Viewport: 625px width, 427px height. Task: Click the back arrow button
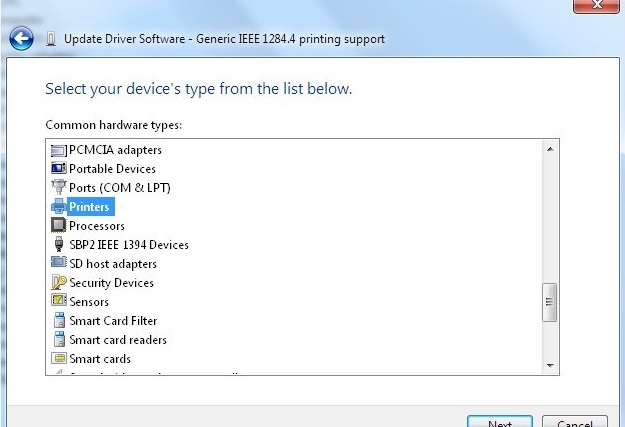21,39
